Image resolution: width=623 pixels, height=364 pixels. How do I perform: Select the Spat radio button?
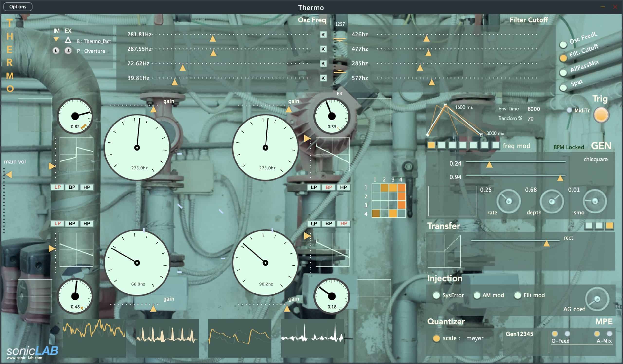tap(563, 88)
